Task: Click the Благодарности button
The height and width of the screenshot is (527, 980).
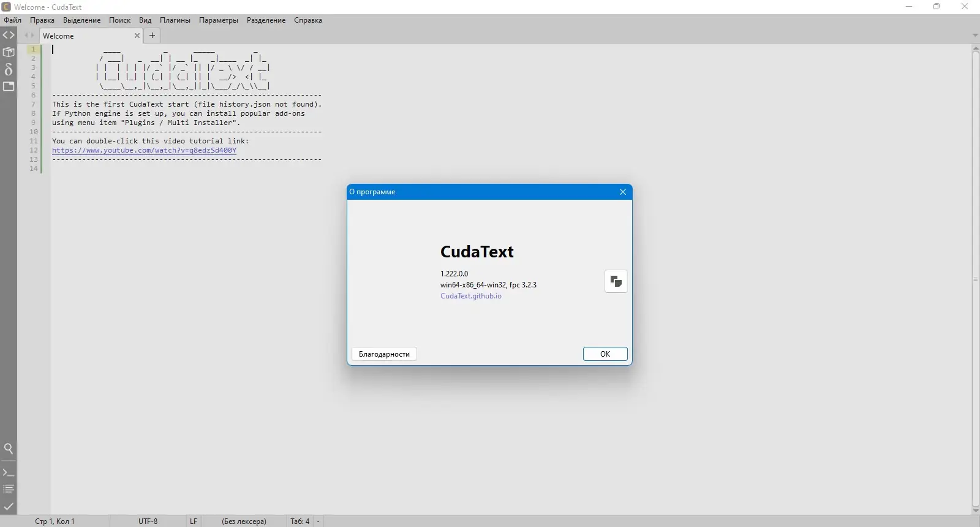Action: (x=384, y=354)
